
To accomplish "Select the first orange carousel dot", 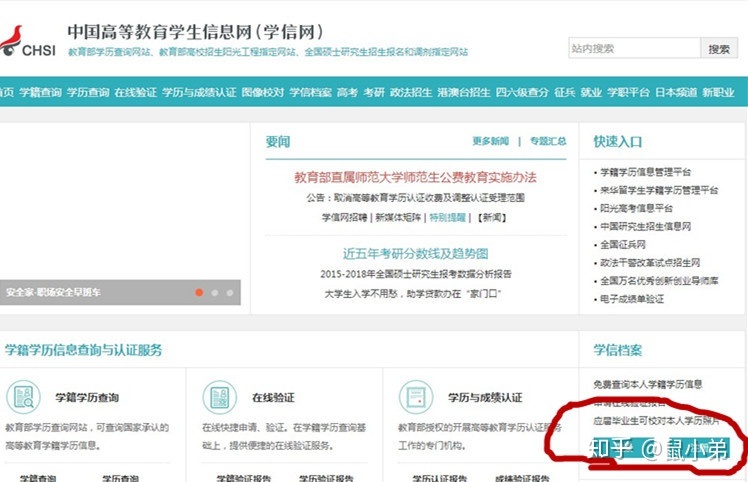I will (x=199, y=293).
